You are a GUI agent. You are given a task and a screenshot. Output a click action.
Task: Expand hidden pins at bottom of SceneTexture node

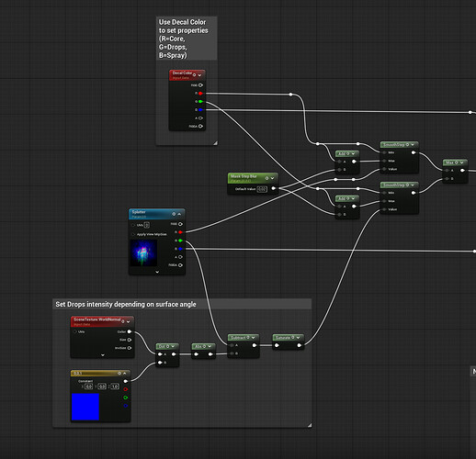pyautogui.click(x=103, y=355)
